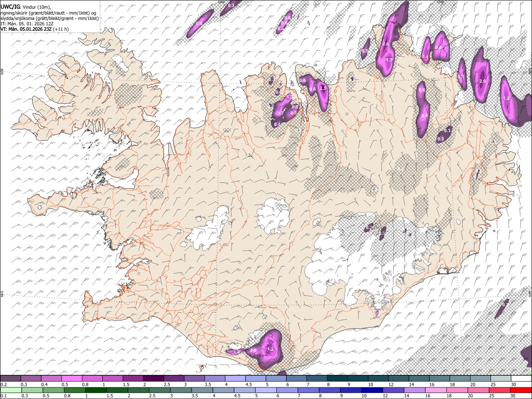The height and width of the screenshot is (399, 532).
Task: Click the '0.2' label on the color scale
Action: [x=4, y=384]
